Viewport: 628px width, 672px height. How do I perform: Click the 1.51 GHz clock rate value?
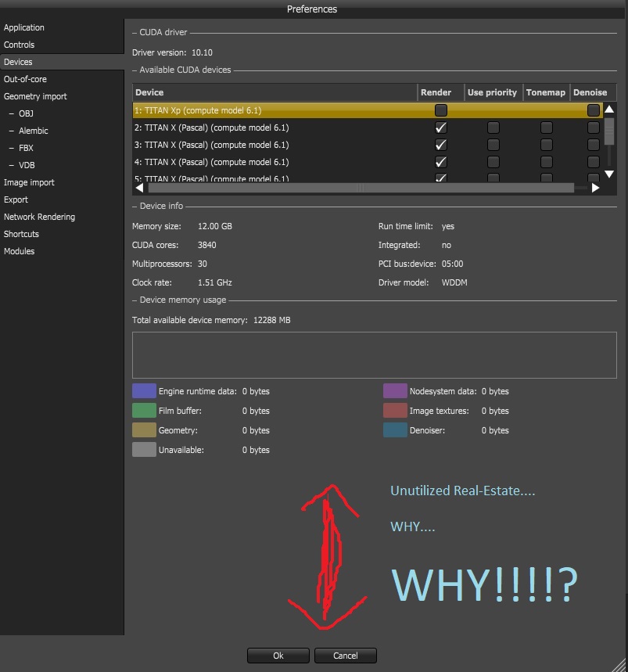coord(214,282)
